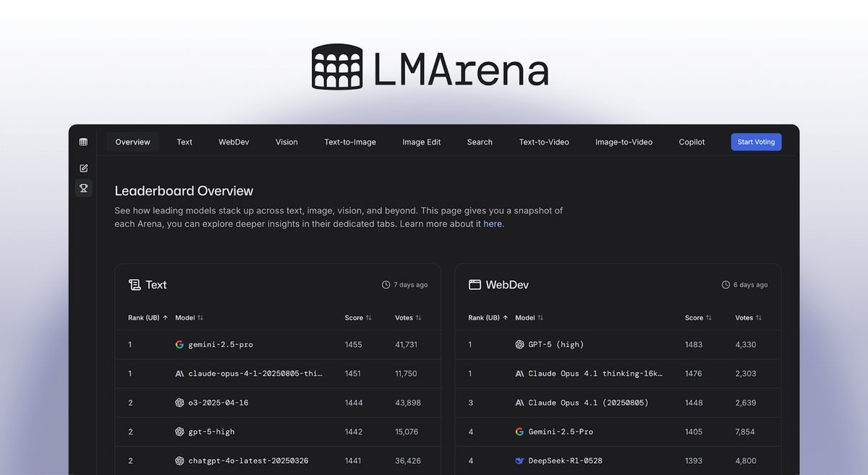Click the OpenAI icon next to o3-2025-04-16
868x475 pixels.
[x=179, y=402]
